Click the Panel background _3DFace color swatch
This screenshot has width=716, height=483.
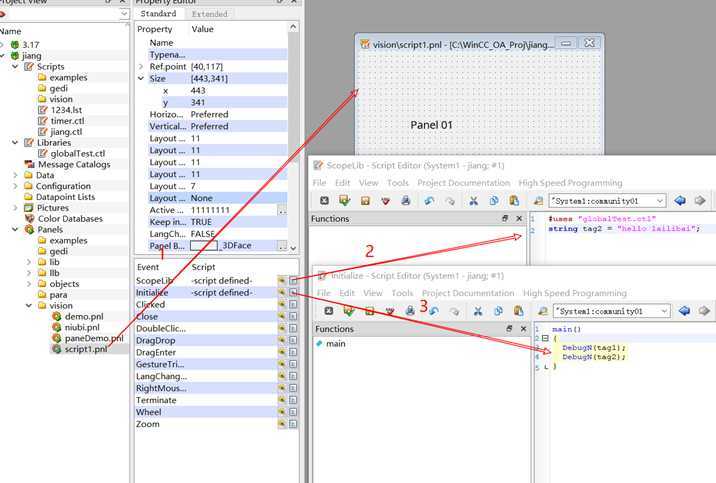[204, 246]
